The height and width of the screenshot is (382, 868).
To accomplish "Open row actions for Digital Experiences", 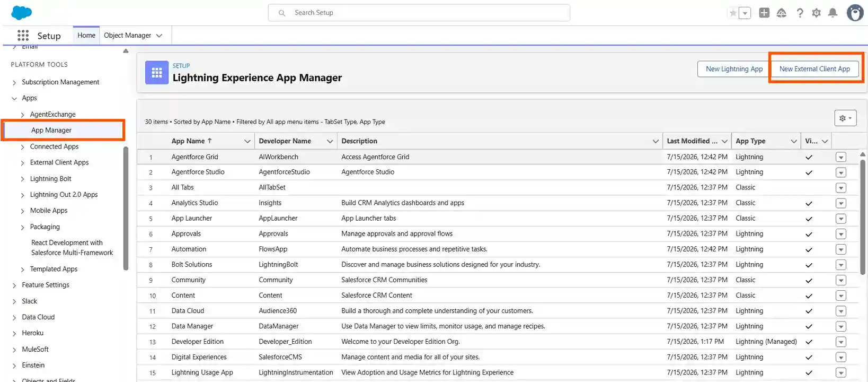I will pyautogui.click(x=840, y=357).
